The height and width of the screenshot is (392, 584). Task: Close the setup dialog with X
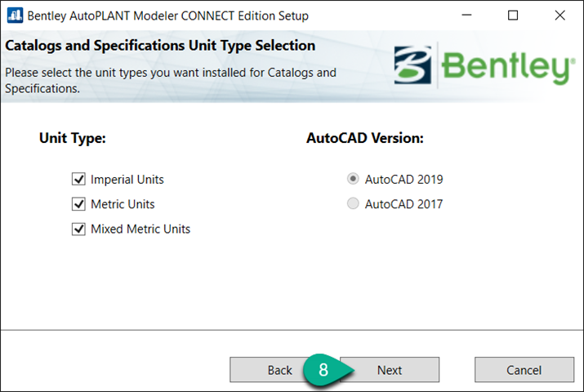(559, 16)
